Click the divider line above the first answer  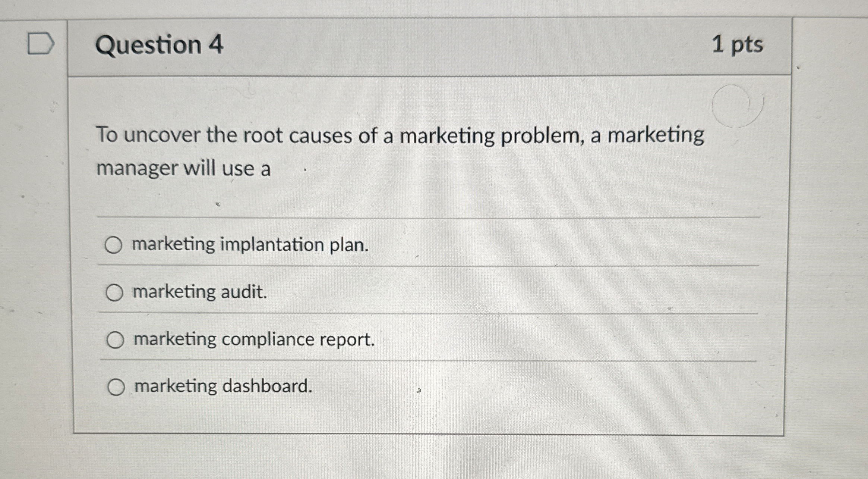(x=428, y=217)
